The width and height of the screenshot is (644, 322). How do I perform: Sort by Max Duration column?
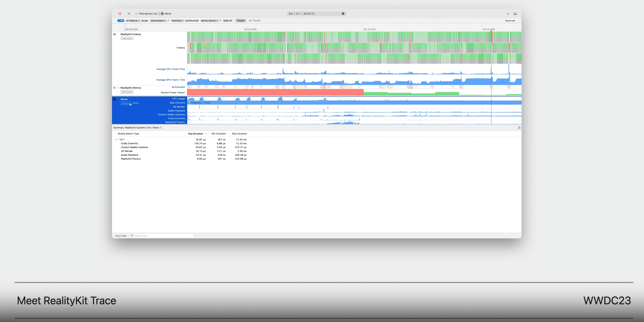240,134
